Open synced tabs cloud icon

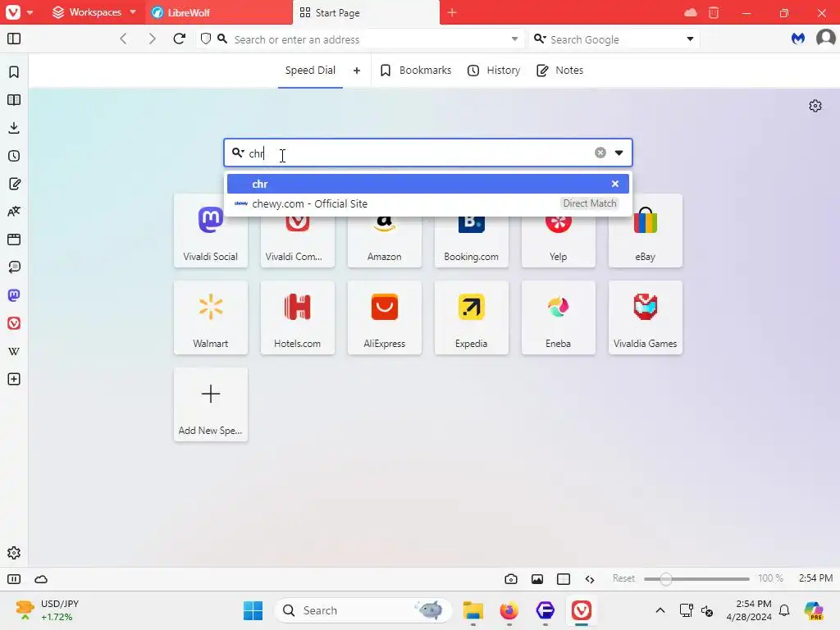point(691,12)
